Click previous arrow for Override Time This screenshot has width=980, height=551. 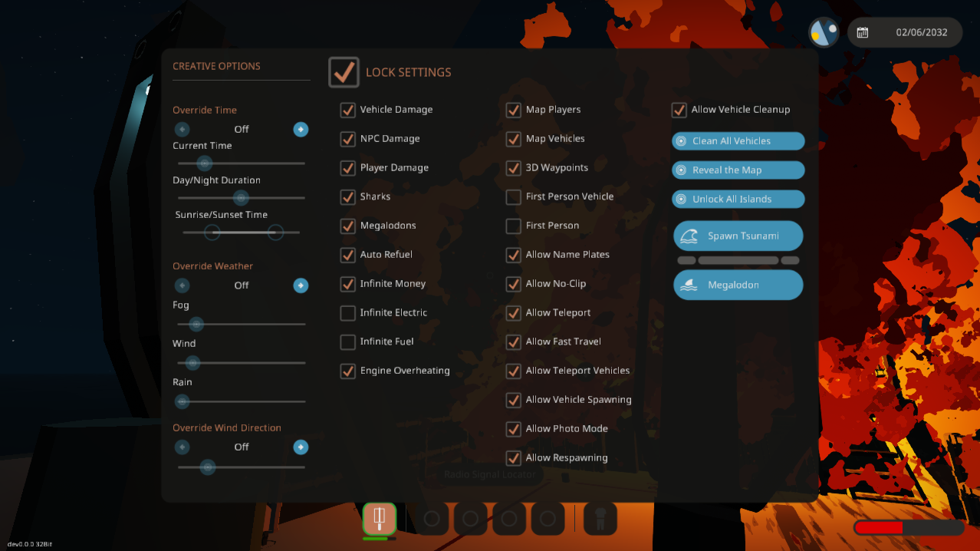coord(182,129)
